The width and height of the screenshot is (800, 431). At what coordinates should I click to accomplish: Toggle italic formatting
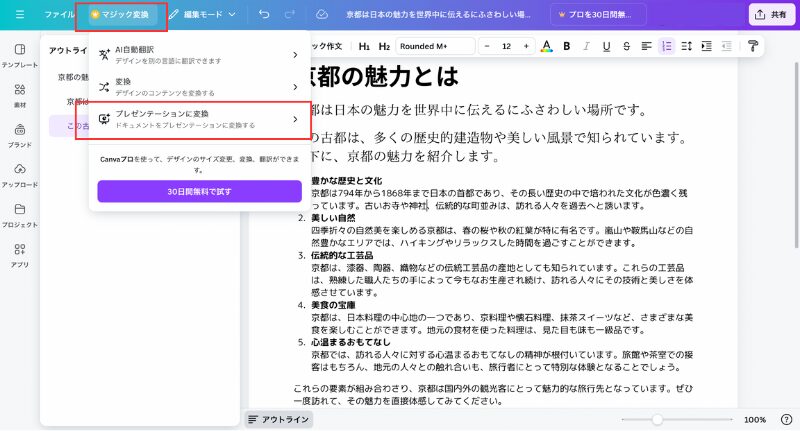tap(586, 46)
